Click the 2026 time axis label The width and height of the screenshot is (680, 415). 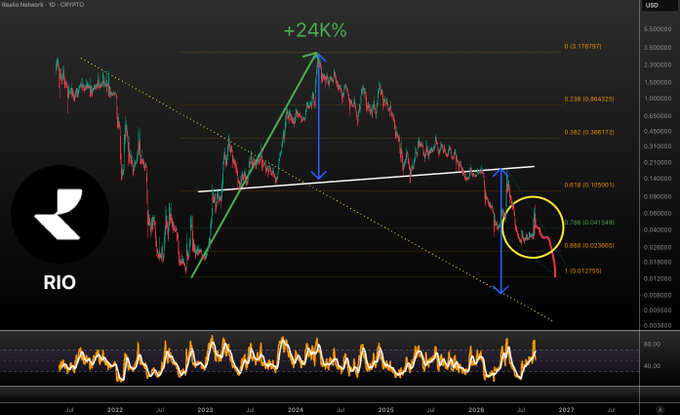pos(476,410)
